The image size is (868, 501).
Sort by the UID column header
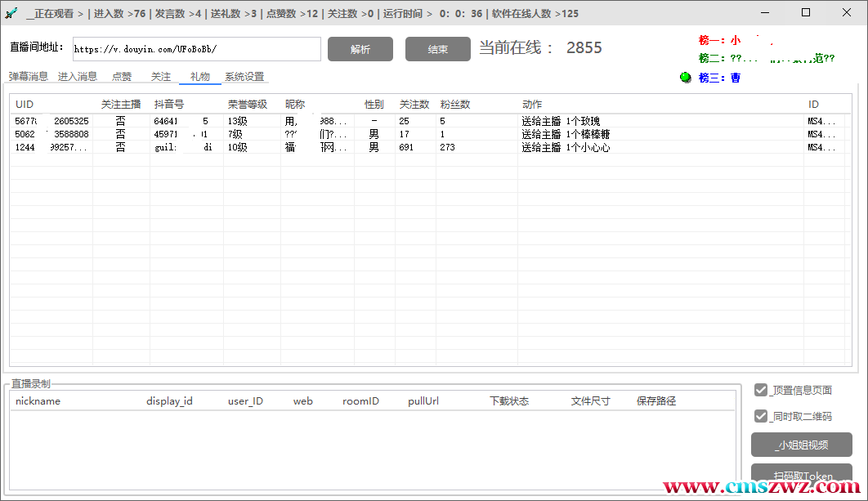point(25,105)
